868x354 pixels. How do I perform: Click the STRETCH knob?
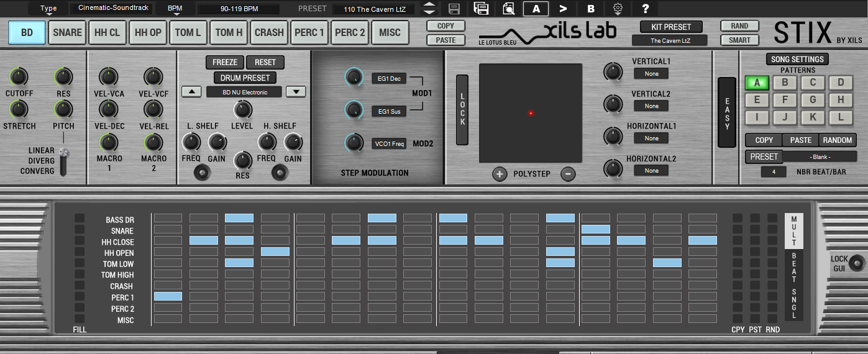click(19, 109)
